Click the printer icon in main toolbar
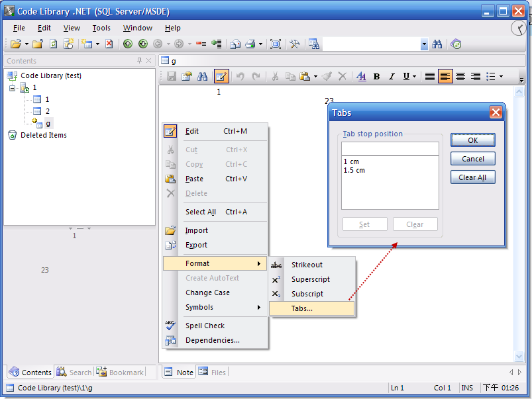This screenshot has width=532, height=399. pyautogui.click(x=250, y=44)
